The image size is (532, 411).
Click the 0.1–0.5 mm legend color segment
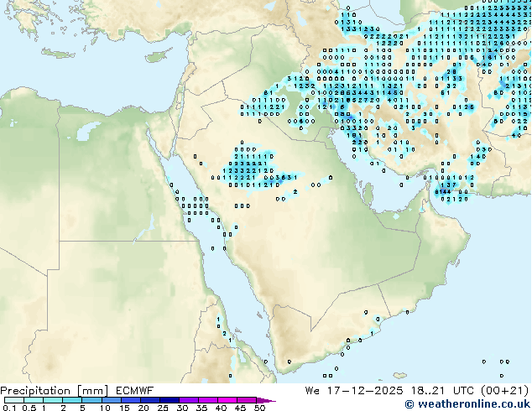click(x=14, y=400)
